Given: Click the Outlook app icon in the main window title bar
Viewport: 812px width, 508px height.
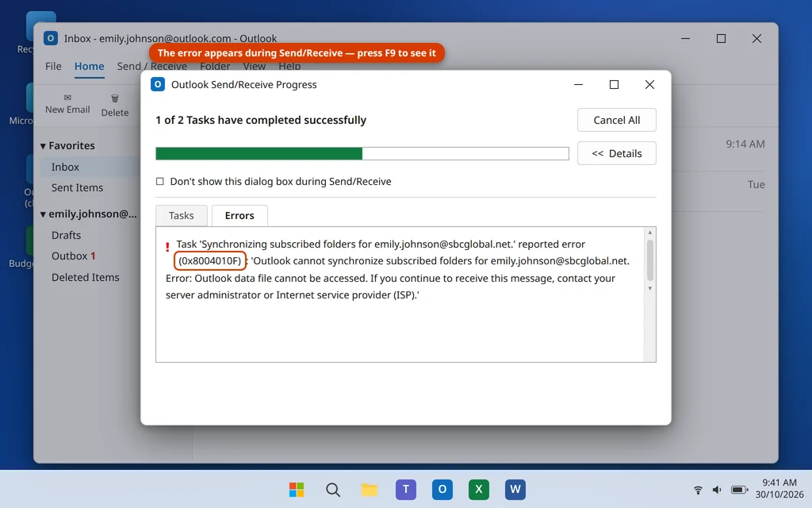Looking at the screenshot, I should [50, 38].
